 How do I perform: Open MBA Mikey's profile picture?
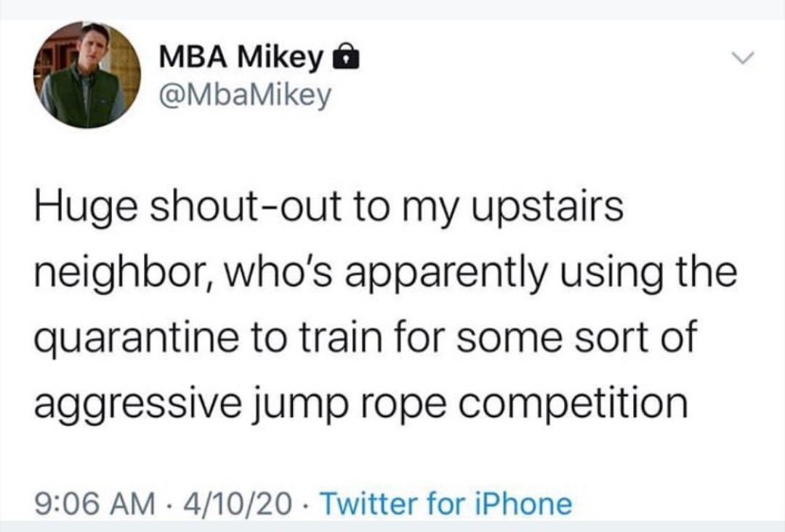pyautogui.click(x=86, y=75)
